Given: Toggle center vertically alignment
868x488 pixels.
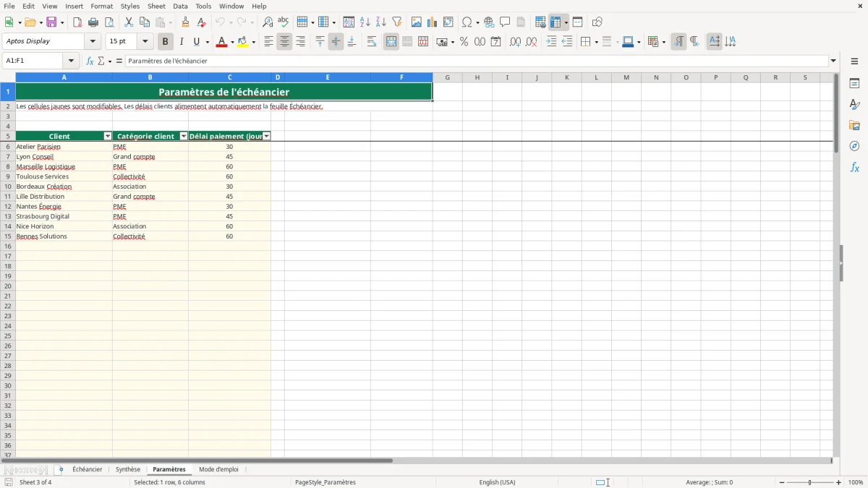Looking at the screenshot, I should (336, 42).
